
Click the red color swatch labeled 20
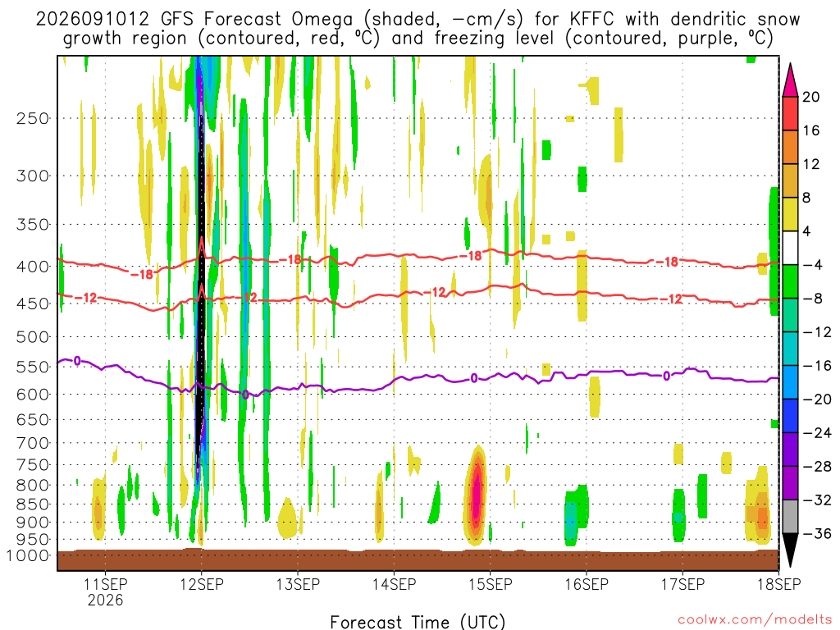click(x=790, y=113)
